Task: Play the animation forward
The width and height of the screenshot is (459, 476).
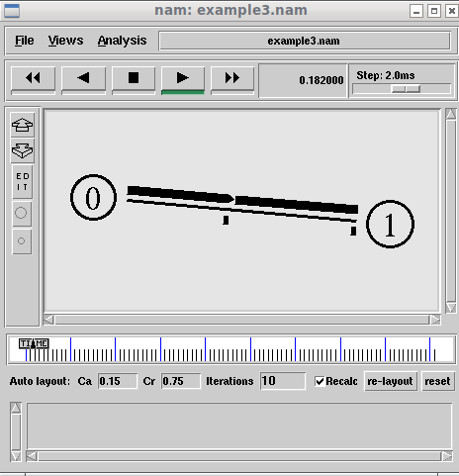Action: pos(183,78)
